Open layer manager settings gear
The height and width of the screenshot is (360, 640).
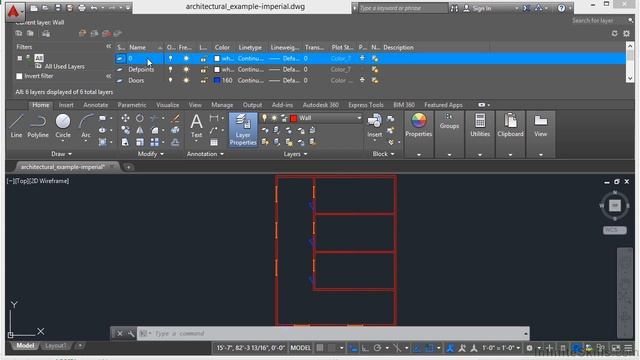click(x=627, y=33)
